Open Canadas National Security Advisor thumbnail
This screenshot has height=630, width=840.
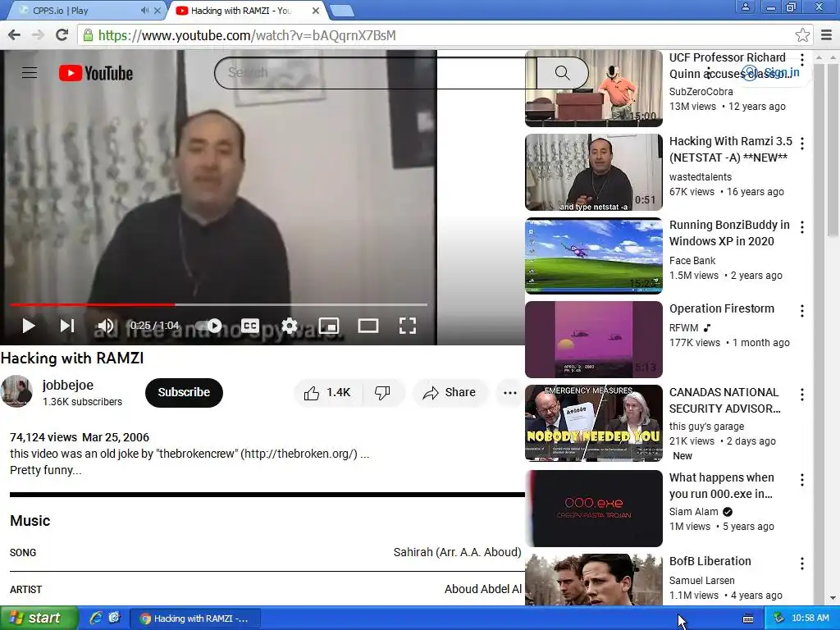(594, 423)
